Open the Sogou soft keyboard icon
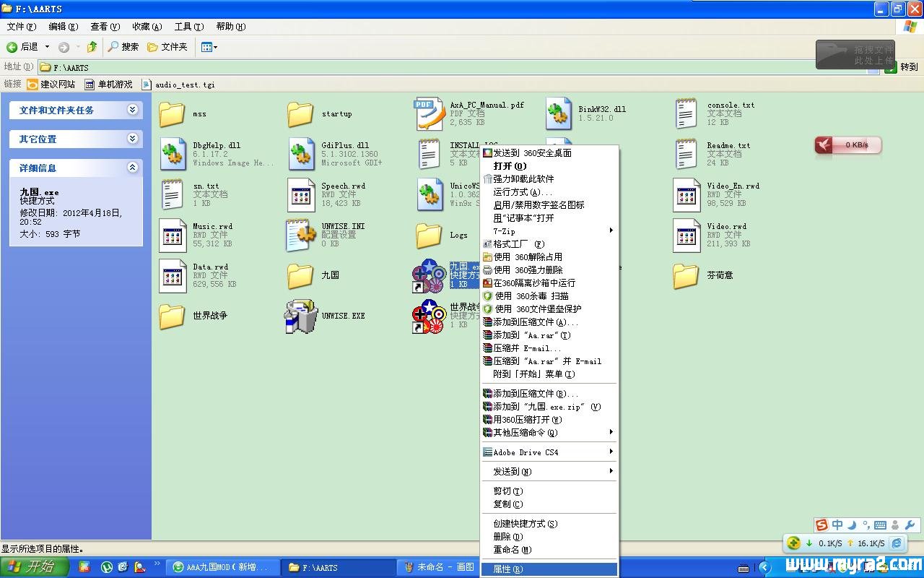This screenshot has height=578, width=924. [x=880, y=525]
